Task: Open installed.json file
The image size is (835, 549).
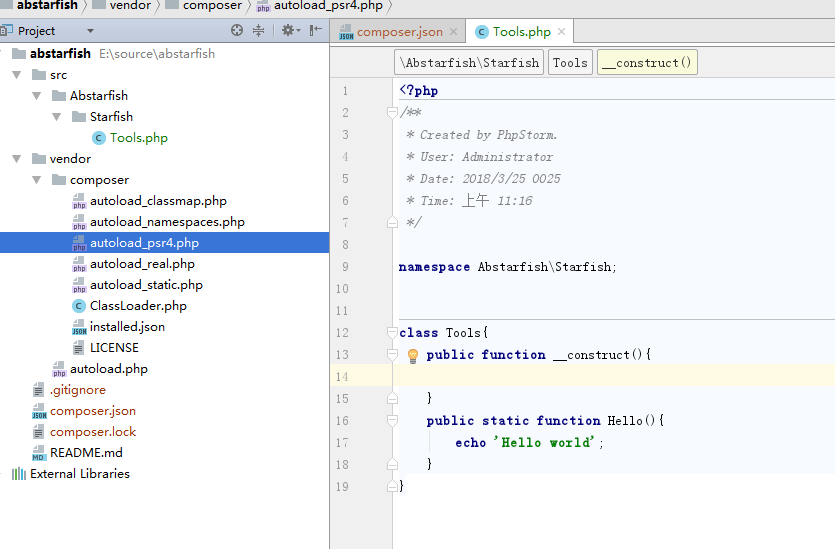Action: click(x=127, y=327)
